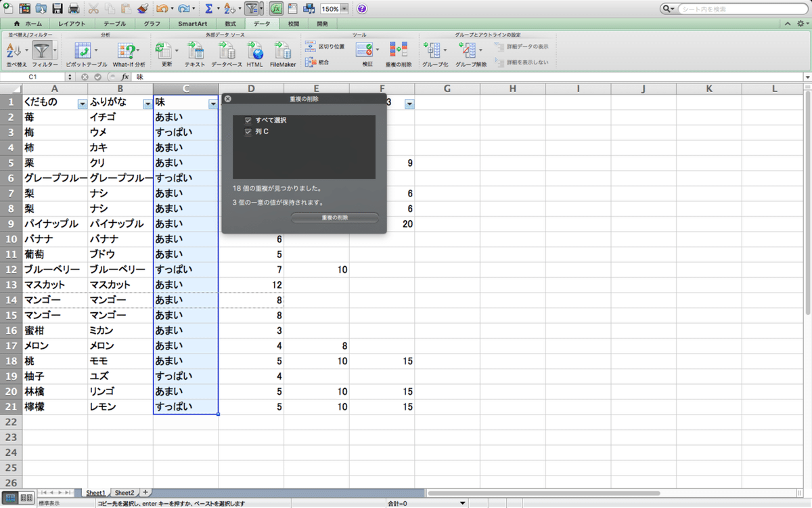Click the 校閲 review tab
Screen dimensions: 812x508
(293, 24)
